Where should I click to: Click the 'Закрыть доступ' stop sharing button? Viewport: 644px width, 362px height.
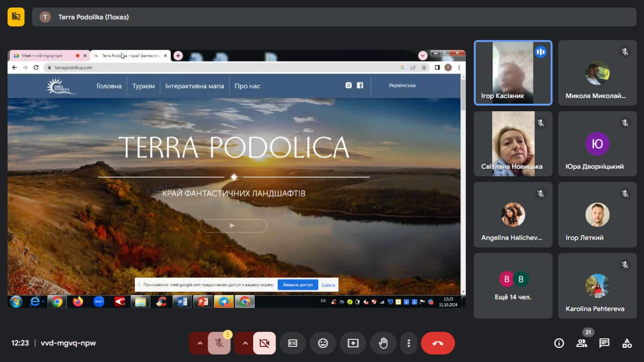coord(298,284)
